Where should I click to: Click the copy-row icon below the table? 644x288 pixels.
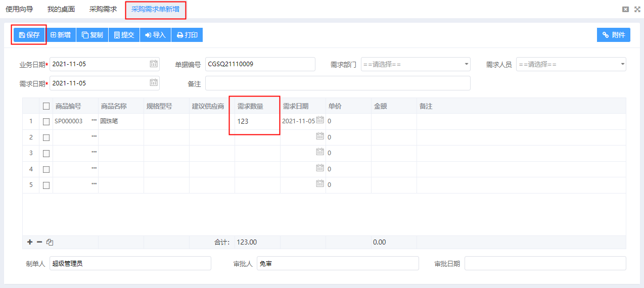pyautogui.click(x=50, y=242)
